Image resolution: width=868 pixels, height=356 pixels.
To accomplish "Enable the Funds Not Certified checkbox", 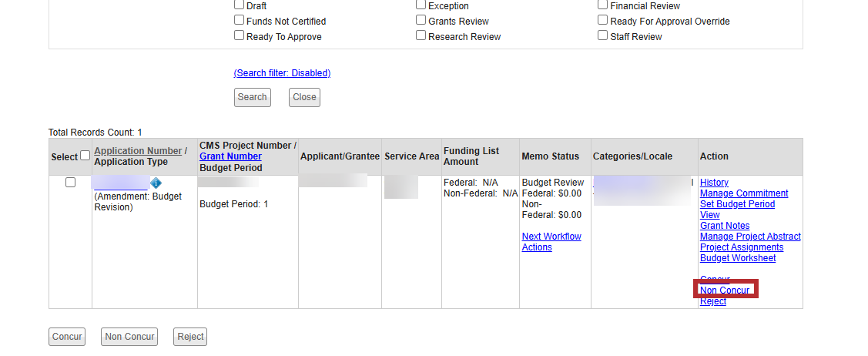I will (x=240, y=20).
